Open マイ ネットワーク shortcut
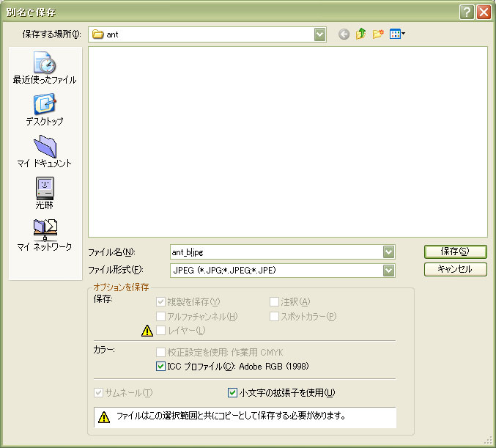Screen dimensions: 496x448 (x=45, y=235)
